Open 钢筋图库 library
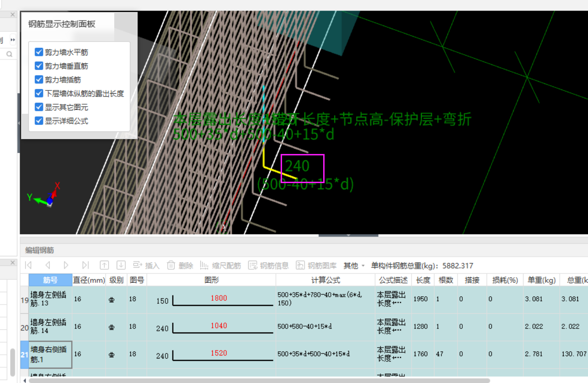The height and width of the screenshot is (383, 588). [316, 265]
